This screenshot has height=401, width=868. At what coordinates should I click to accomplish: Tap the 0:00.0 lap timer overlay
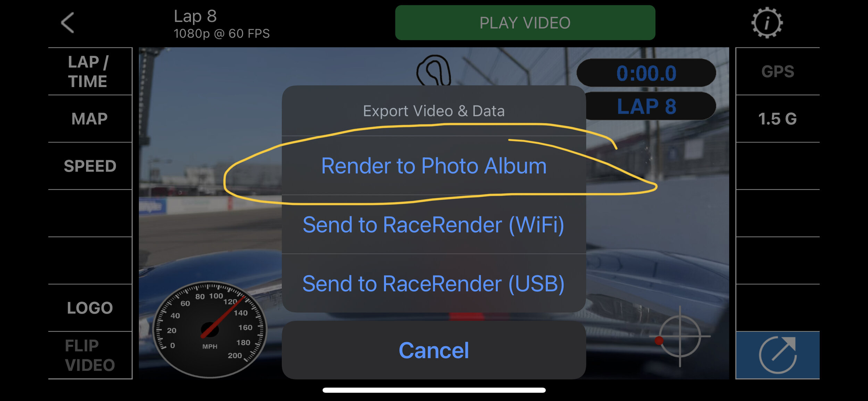point(646,73)
